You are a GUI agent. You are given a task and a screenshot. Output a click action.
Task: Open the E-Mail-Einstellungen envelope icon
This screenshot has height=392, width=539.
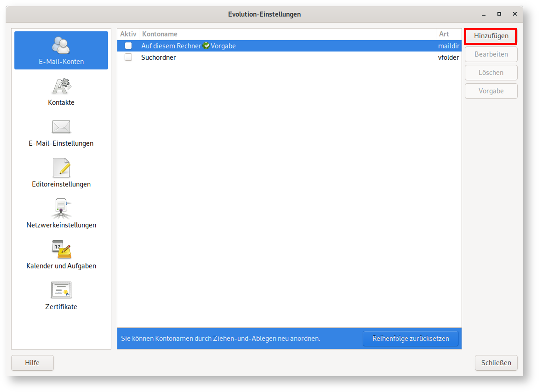tap(61, 127)
